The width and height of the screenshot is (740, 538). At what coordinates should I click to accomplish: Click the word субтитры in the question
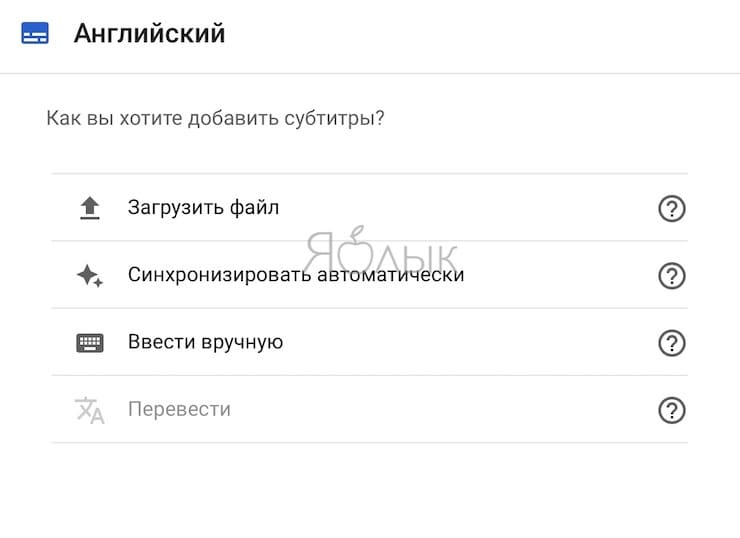pyautogui.click(x=334, y=118)
